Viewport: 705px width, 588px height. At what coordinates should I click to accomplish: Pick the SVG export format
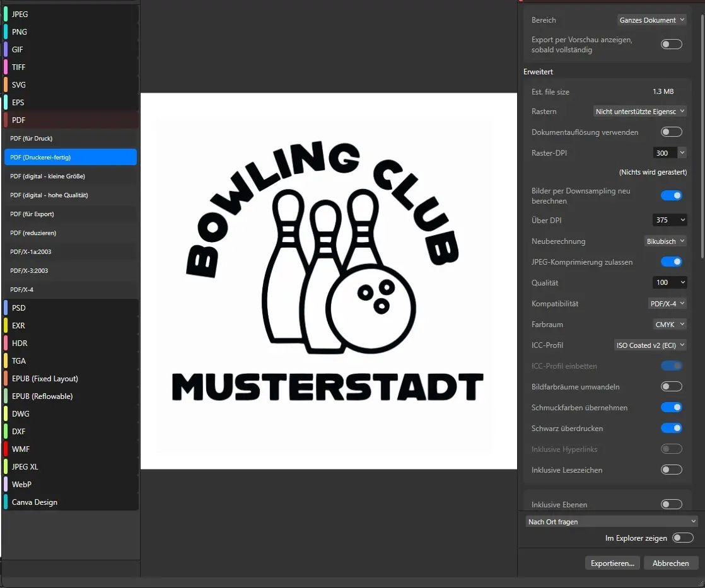coord(71,85)
